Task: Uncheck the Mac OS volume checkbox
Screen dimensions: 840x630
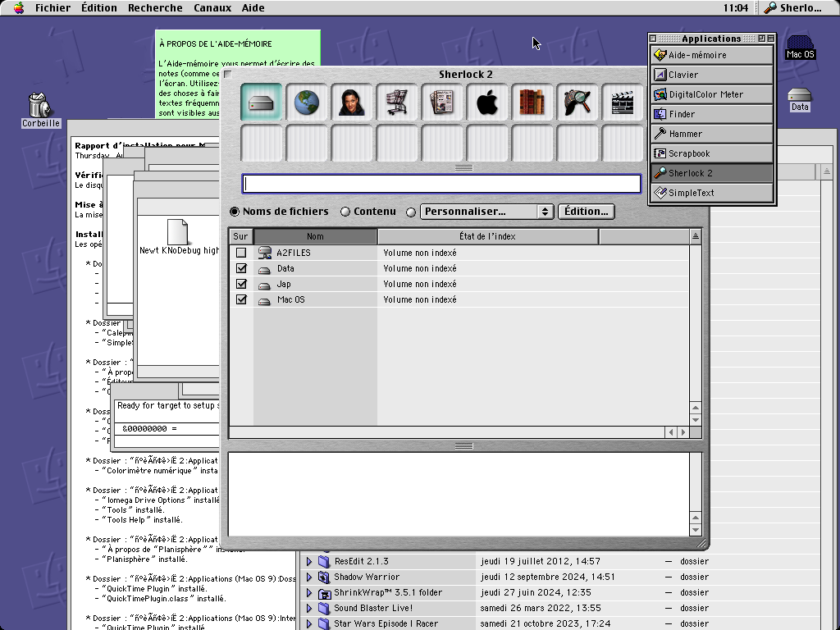Action: [241, 299]
